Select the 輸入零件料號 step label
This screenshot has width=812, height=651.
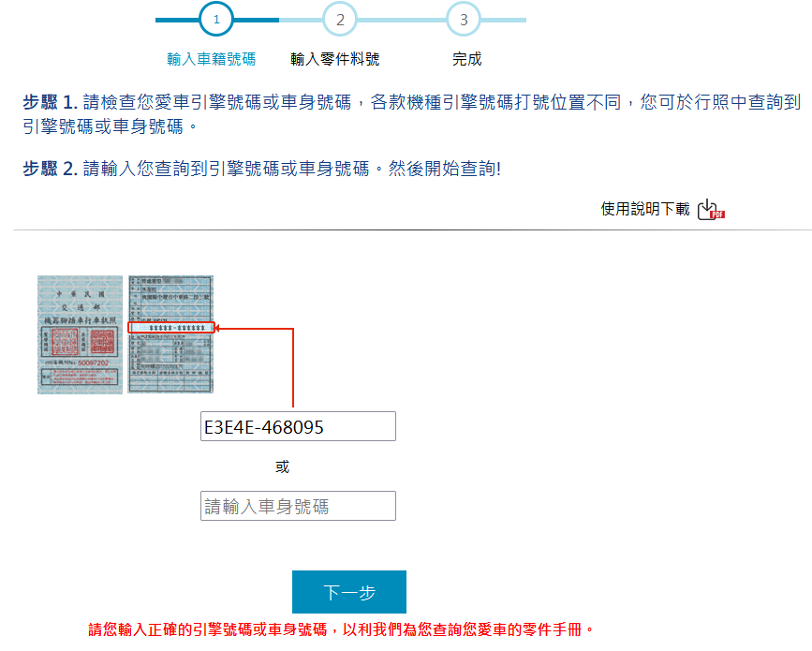[x=335, y=59]
